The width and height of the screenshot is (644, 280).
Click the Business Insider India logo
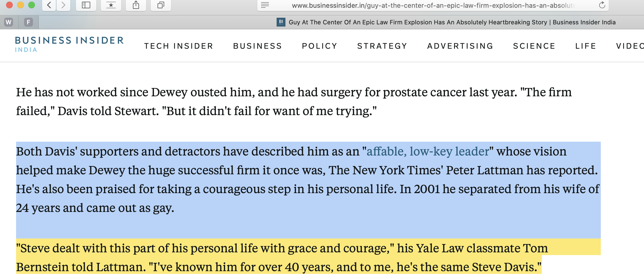point(69,44)
